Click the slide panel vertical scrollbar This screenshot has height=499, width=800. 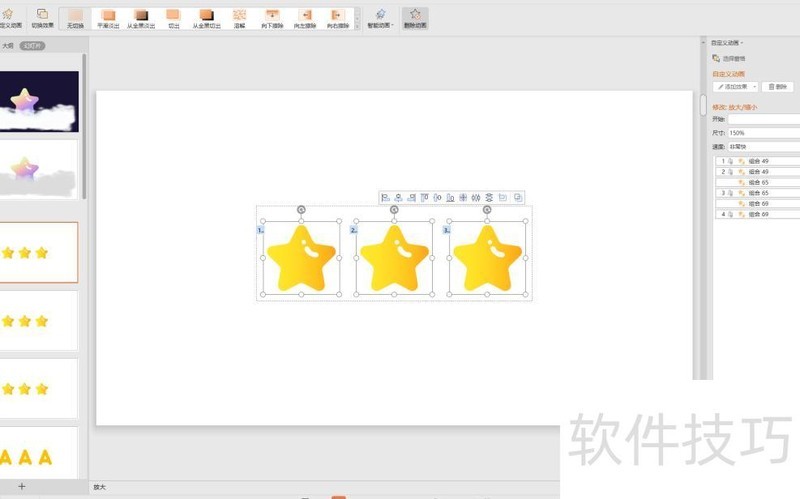point(84,127)
